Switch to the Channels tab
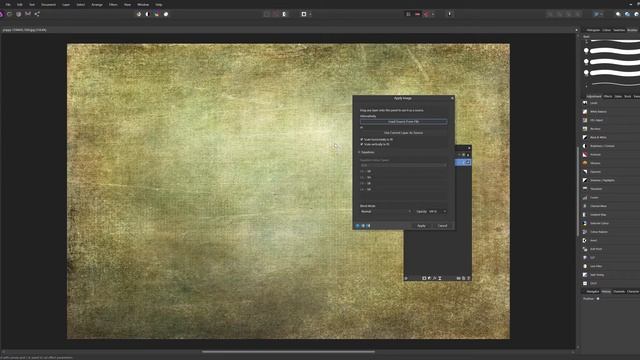Viewport: 640px width, 360px height. [619, 291]
